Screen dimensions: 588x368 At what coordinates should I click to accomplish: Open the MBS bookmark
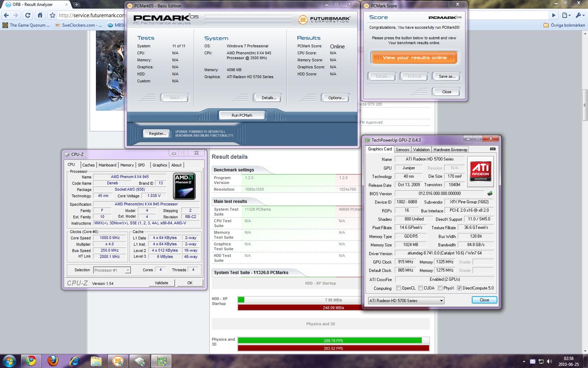116,25
